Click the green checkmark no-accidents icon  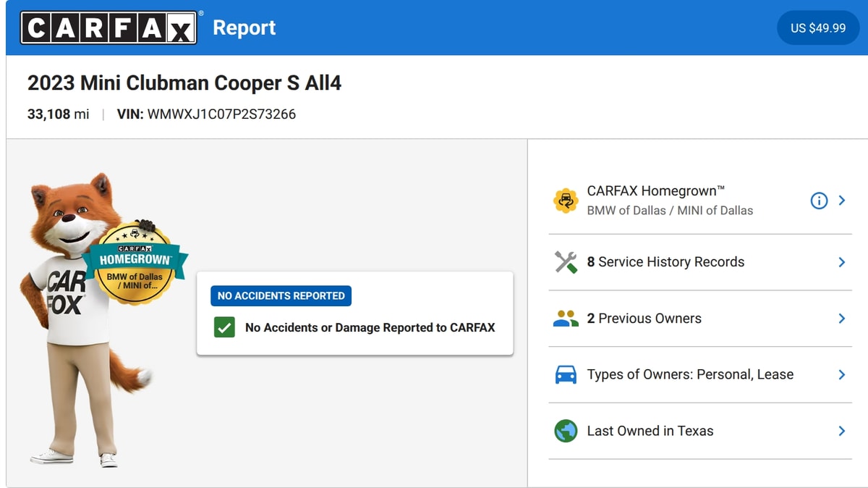(224, 327)
